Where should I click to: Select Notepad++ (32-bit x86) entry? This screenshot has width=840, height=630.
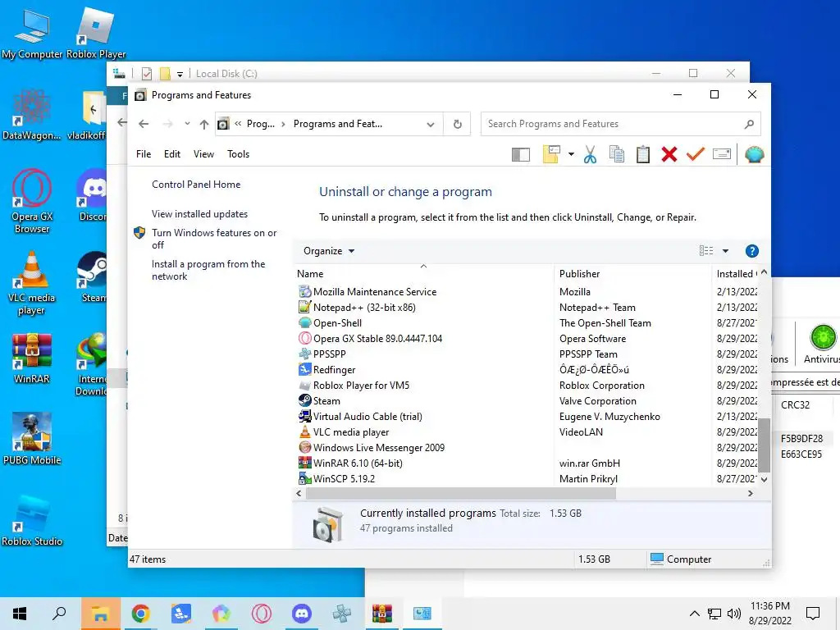point(364,308)
